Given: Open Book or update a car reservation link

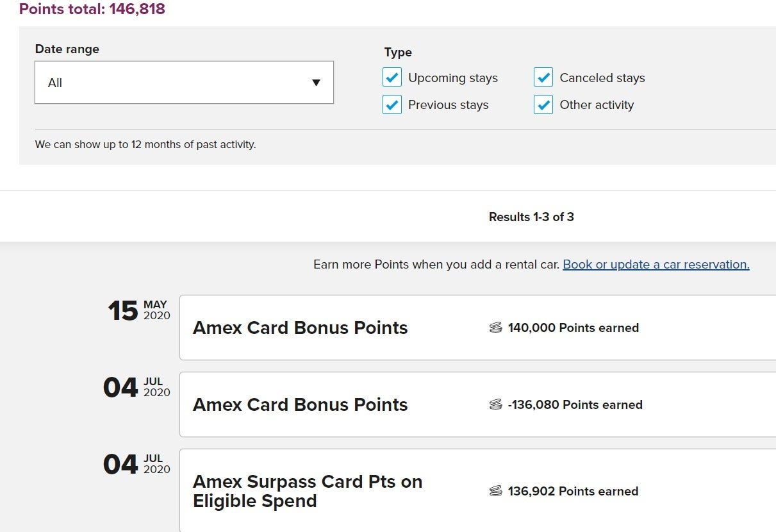Looking at the screenshot, I should pos(656,265).
